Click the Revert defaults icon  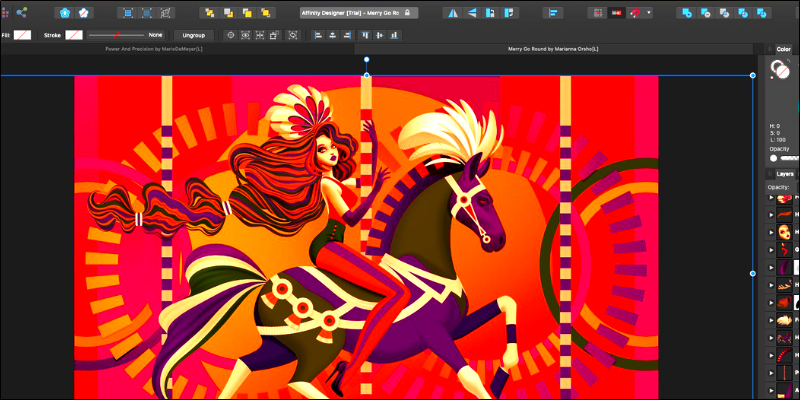84,13
